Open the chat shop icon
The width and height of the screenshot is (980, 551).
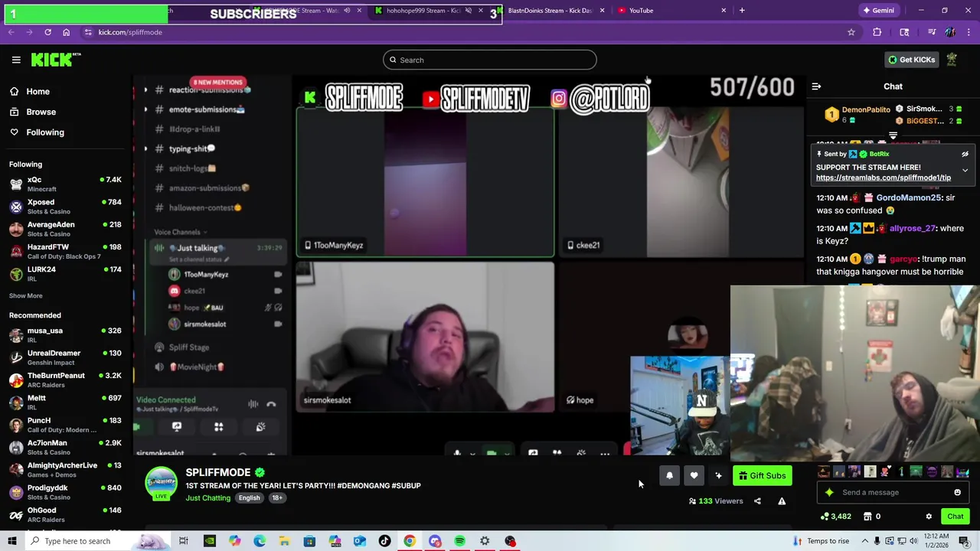pyautogui.click(x=867, y=517)
